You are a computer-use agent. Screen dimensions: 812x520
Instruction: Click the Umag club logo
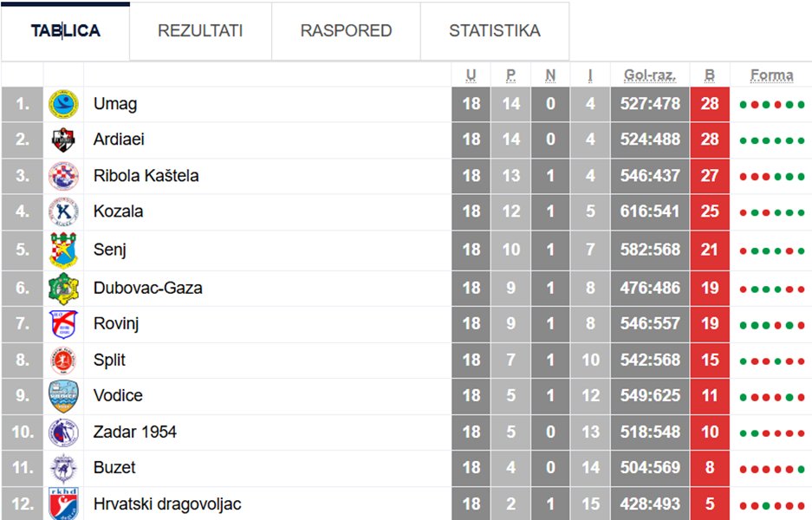point(63,104)
